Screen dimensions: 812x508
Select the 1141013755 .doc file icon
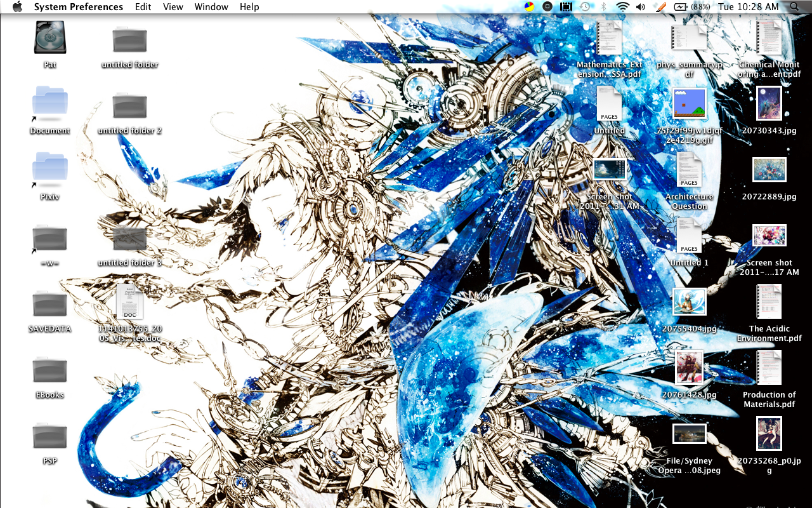[129, 302]
